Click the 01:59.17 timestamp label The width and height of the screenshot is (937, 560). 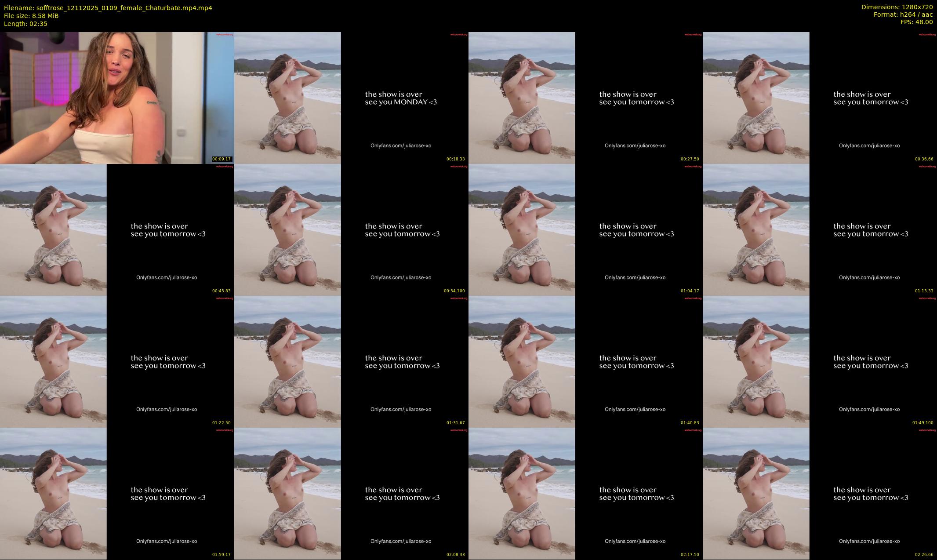221,555
